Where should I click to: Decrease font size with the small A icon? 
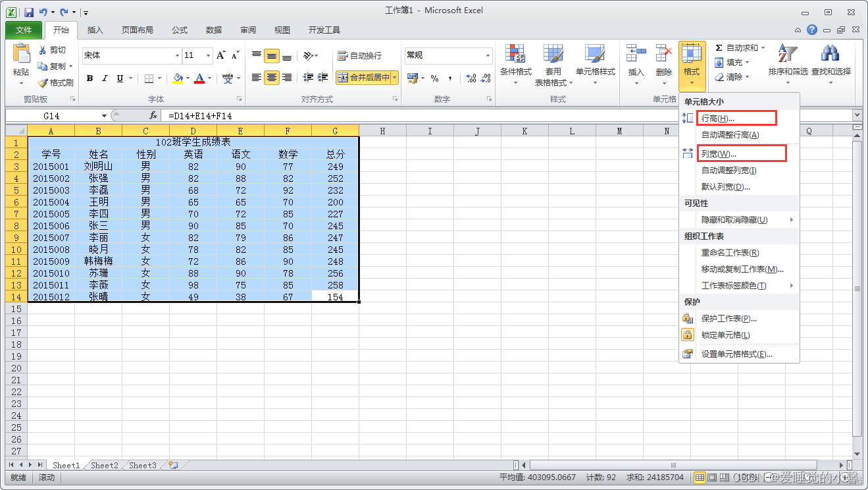[x=236, y=56]
